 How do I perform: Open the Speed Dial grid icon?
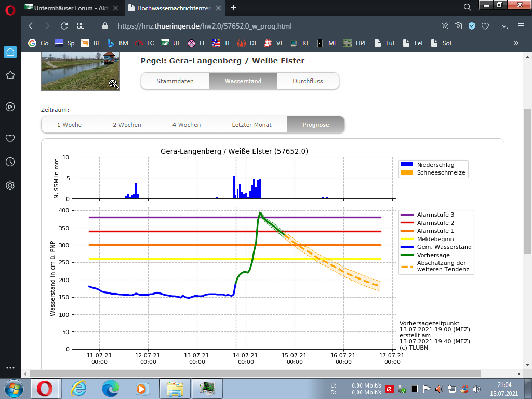click(81, 26)
